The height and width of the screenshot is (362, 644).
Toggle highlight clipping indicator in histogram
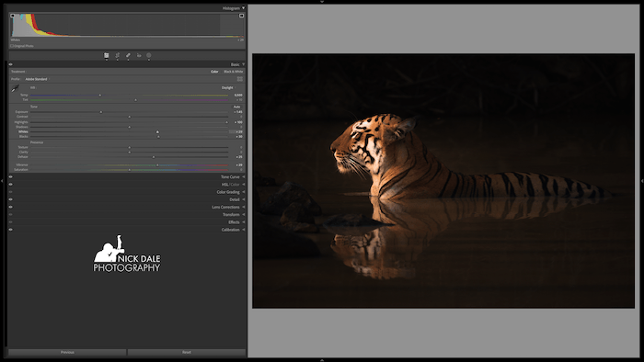coord(241,16)
